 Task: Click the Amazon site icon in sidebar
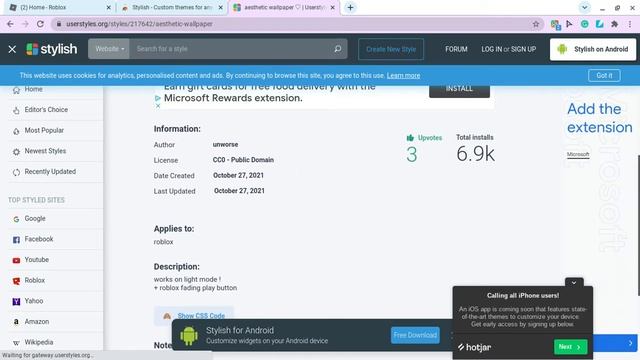16,322
